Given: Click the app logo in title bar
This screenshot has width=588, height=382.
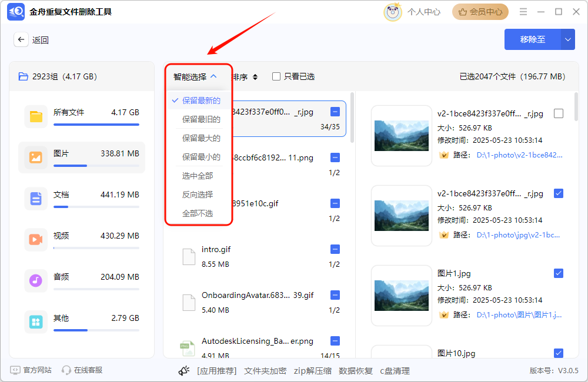Looking at the screenshot, I should pyautogui.click(x=16, y=12).
